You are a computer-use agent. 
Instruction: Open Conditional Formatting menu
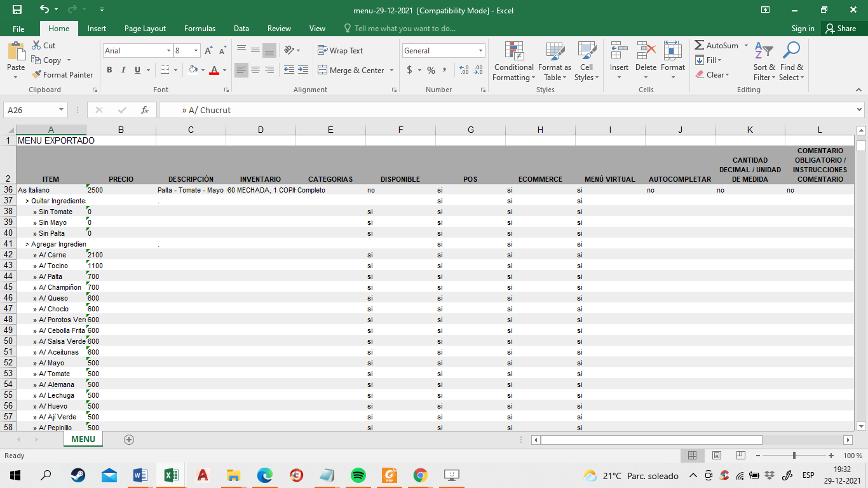pos(513,62)
